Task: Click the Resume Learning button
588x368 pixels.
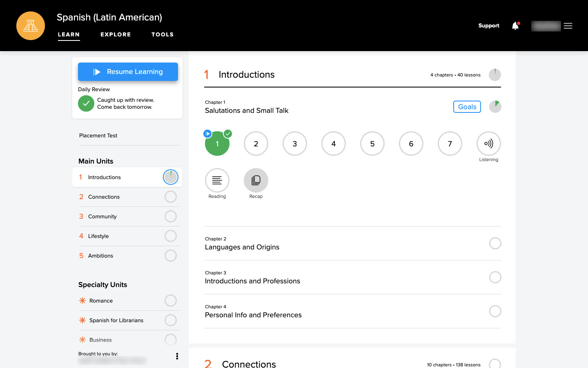Action: point(128,72)
